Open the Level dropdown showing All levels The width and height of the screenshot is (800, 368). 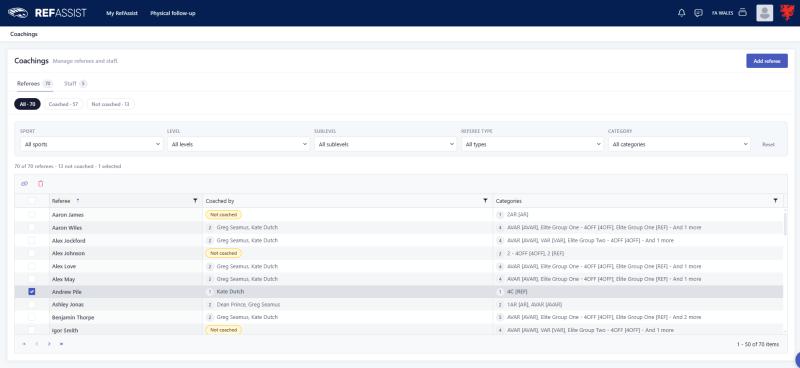[238, 144]
